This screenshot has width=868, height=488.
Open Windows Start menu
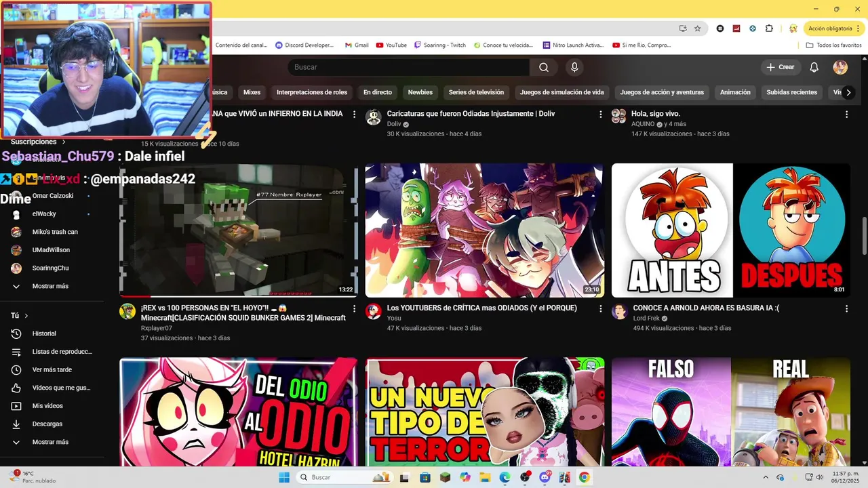point(285,477)
